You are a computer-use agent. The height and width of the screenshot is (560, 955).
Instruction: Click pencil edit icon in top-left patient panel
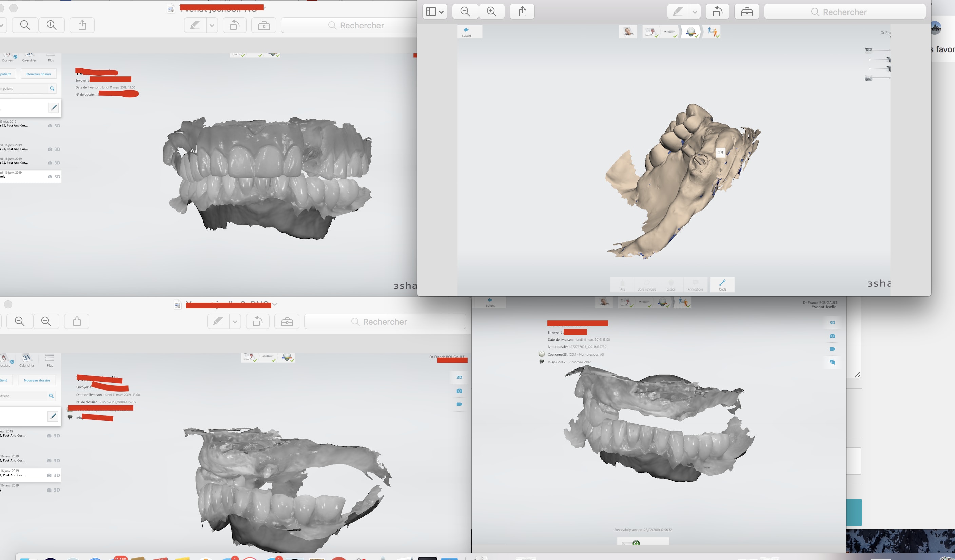click(x=54, y=107)
